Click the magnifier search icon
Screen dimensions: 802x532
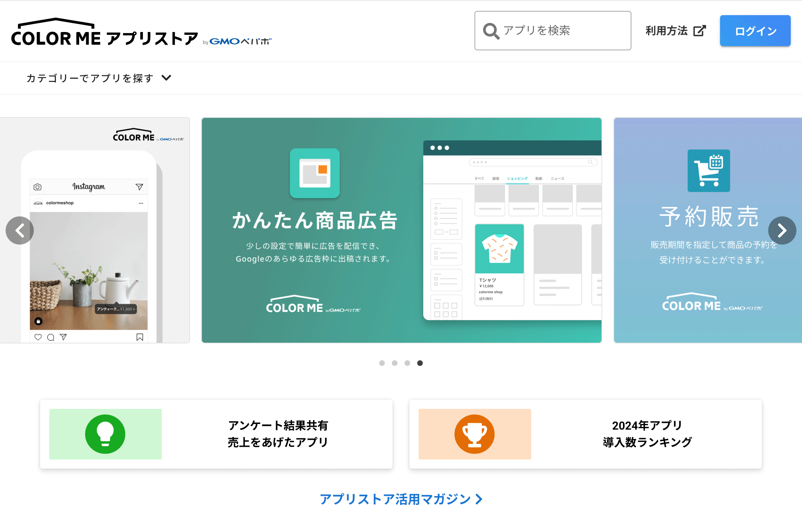point(491,31)
